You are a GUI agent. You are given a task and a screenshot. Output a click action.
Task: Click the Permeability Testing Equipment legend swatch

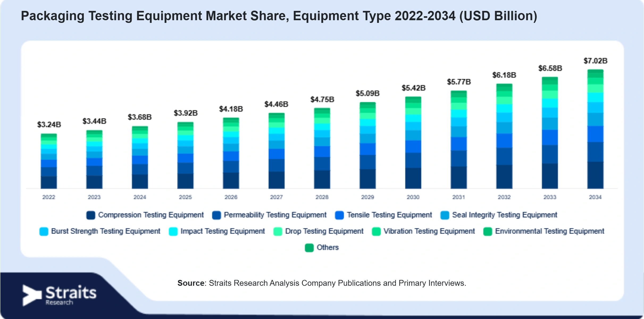[216, 215]
